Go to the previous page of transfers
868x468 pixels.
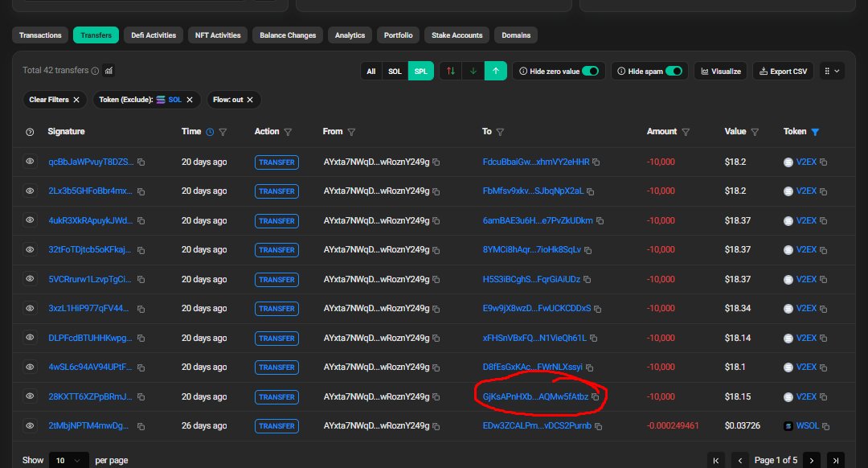(x=740, y=460)
